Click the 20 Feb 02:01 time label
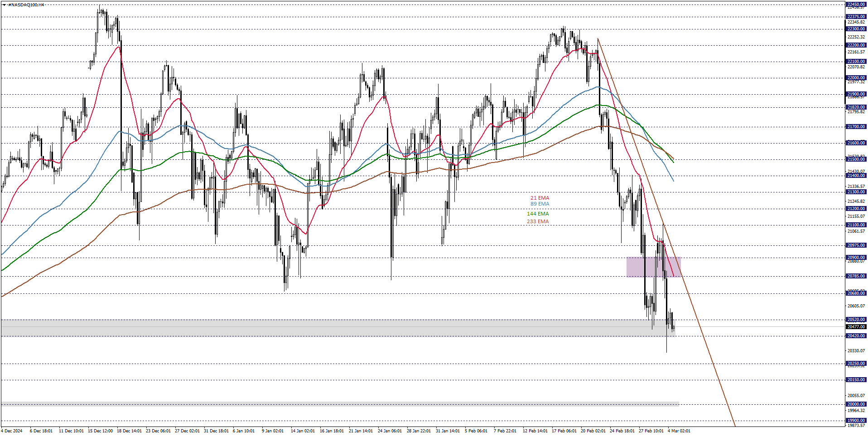Image resolution: width=868 pixels, height=436 pixels. point(593,431)
